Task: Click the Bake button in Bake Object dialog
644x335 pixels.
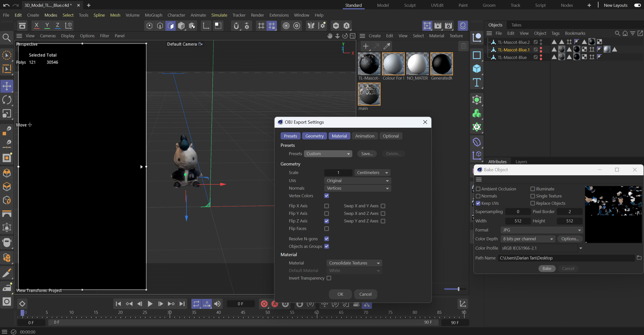Action: pos(546,268)
